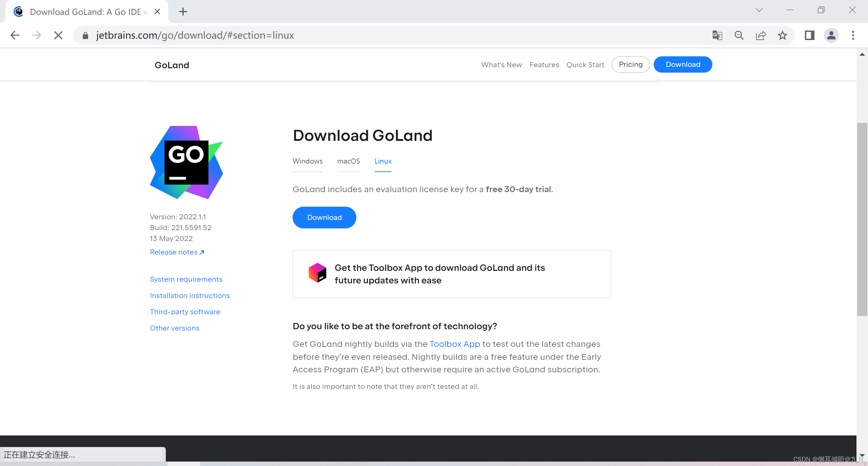Switch to the Windows download tab

coord(308,161)
